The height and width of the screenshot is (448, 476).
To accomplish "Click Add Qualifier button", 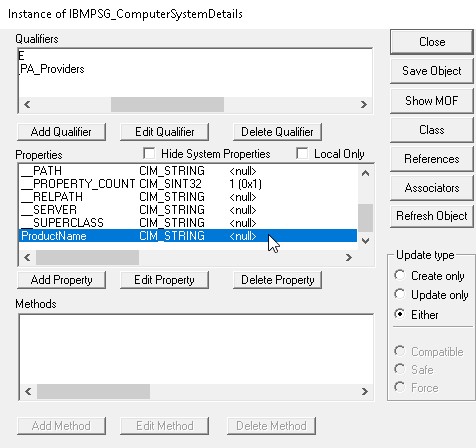I will 61,132.
